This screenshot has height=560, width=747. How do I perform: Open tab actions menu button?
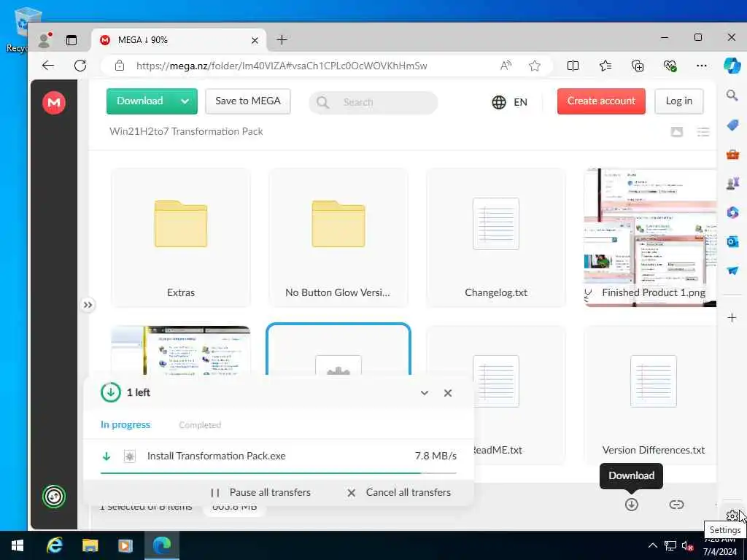click(71, 40)
